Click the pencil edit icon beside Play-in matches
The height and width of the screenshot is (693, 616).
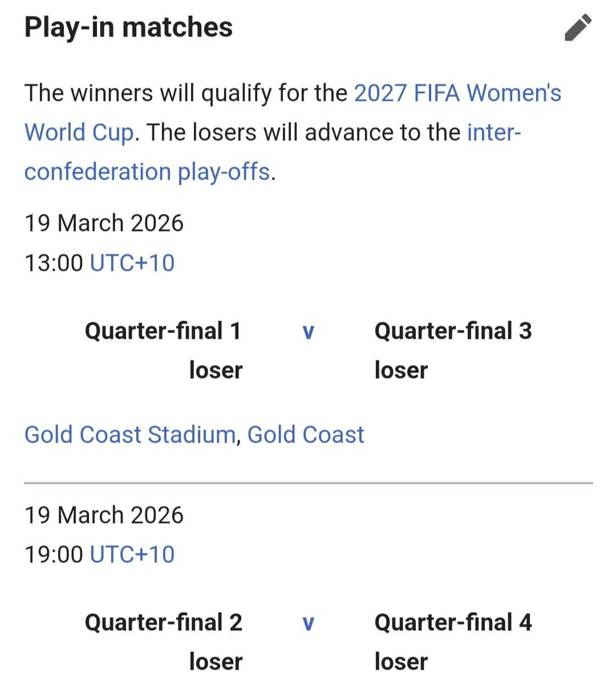pos(578,28)
